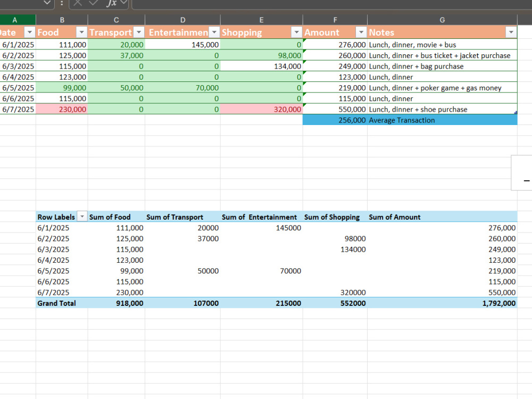The image size is (532, 399).
Task: Click note mentioning jacket purchase
Action: click(442, 55)
